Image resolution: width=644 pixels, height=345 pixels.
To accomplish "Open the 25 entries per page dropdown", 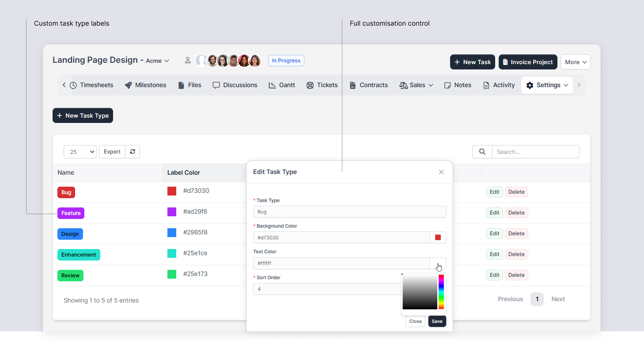I will coord(80,152).
